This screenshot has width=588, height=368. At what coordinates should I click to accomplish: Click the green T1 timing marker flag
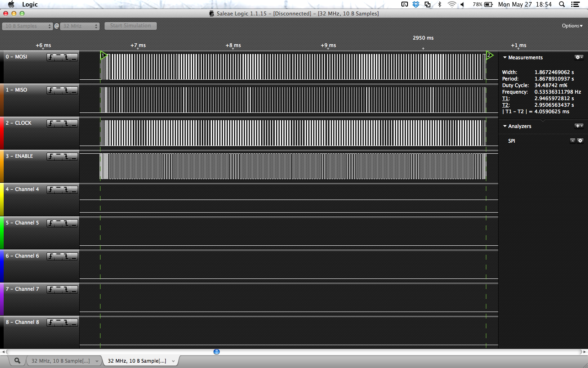pyautogui.click(x=104, y=55)
